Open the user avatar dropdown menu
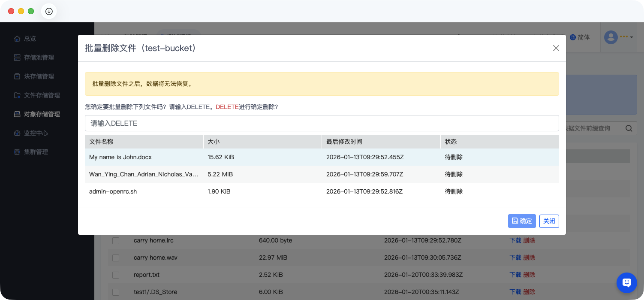644x300 pixels. point(618,37)
